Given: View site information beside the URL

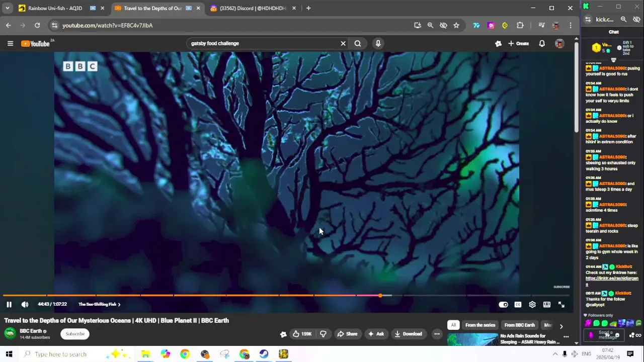Looking at the screenshot, I should click(x=54, y=25).
